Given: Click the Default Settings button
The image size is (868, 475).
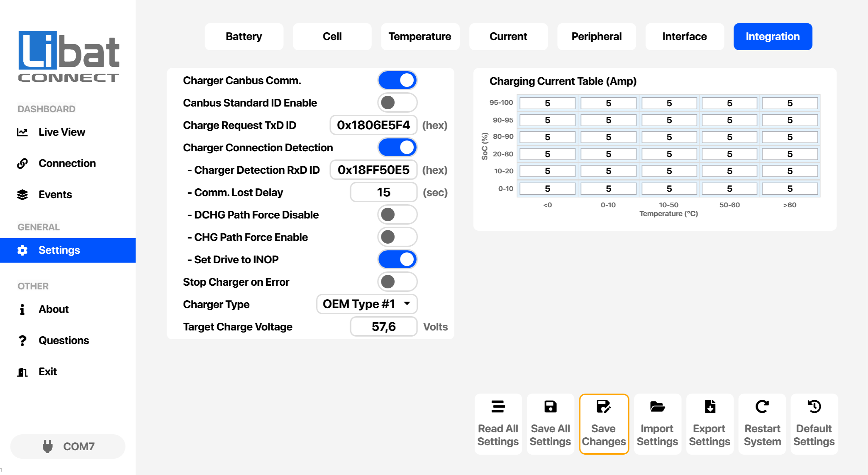Looking at the screenshot, I should point(814,424).
